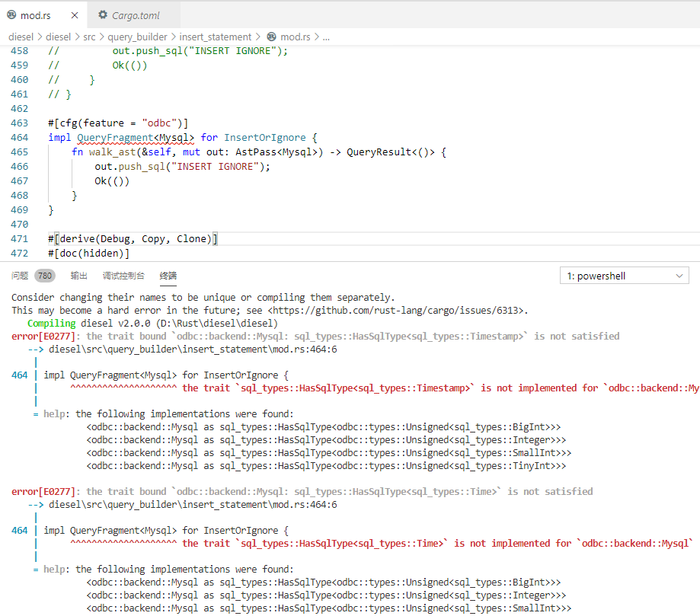Click 'Compiling diesel v2.0.0' terminal line
700x616 pixels.
(x=152, y=323)
